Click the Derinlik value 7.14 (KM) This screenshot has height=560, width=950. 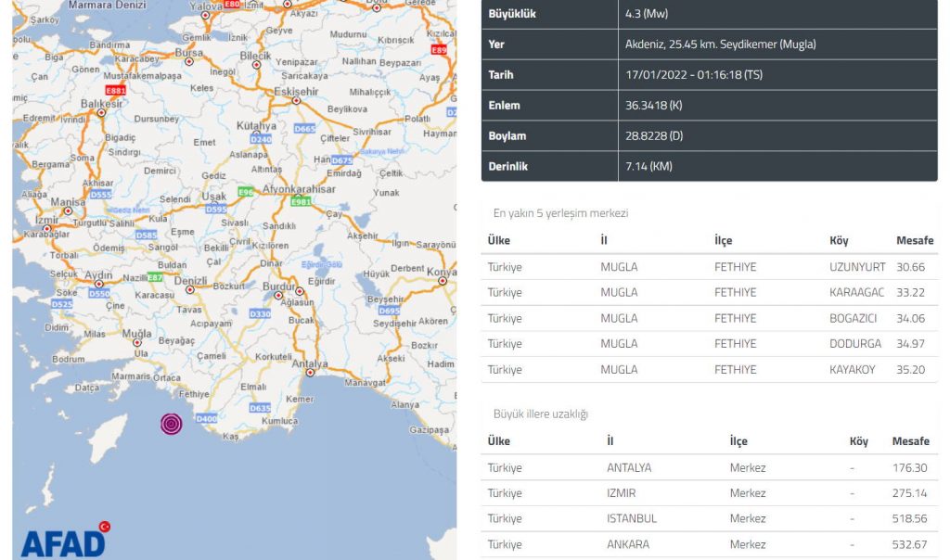pyautogui.click(x=648, y=167)
